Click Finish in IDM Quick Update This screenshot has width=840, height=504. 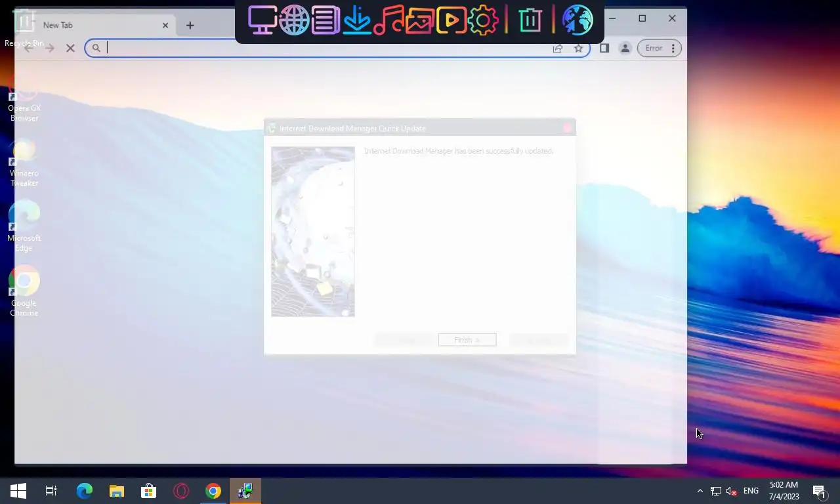(467, 340)
